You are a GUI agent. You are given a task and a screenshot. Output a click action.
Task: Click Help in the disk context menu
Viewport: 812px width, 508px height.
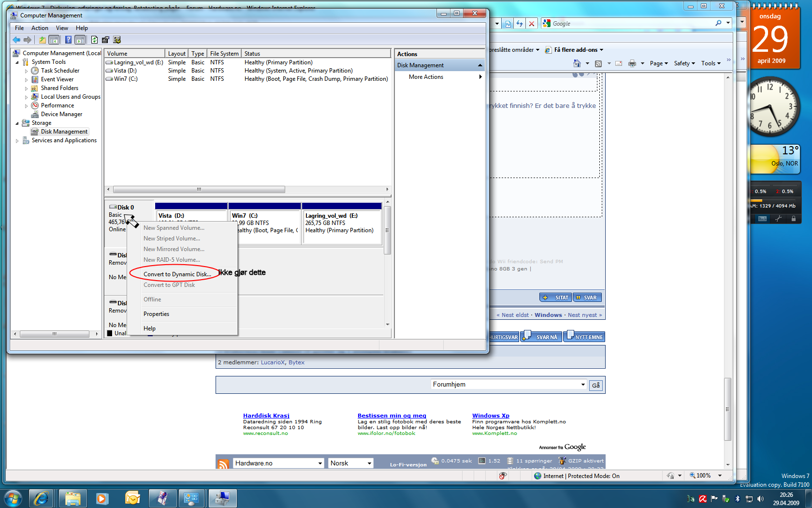click(149, 329)
